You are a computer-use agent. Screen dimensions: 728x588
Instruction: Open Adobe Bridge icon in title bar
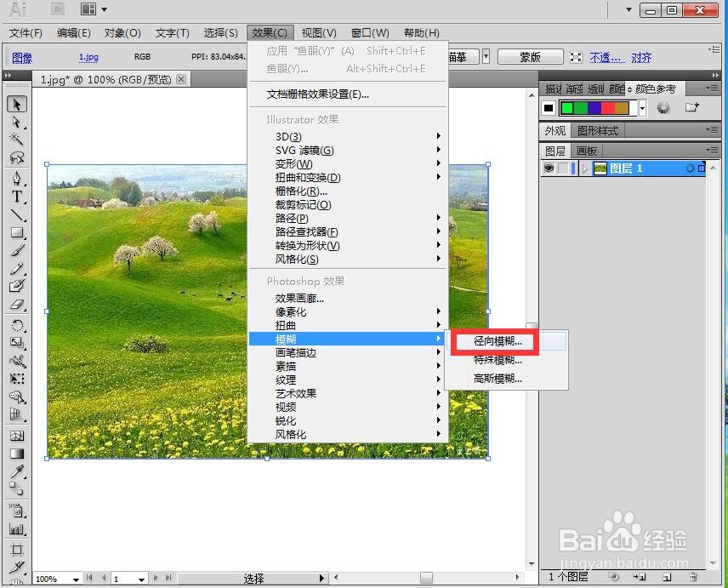coord(58,9)
